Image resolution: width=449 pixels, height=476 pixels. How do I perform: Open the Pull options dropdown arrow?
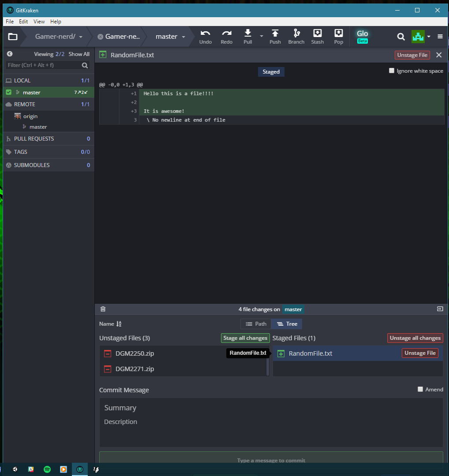(261, 36)
